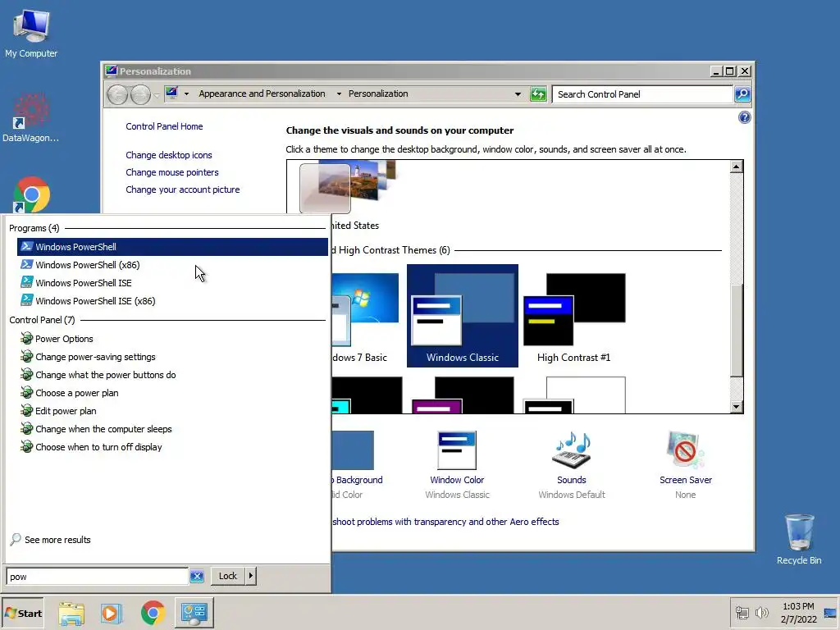Click Search Control Panel field
The height and width of the screenshot is (630, 840).
[642, 94]
